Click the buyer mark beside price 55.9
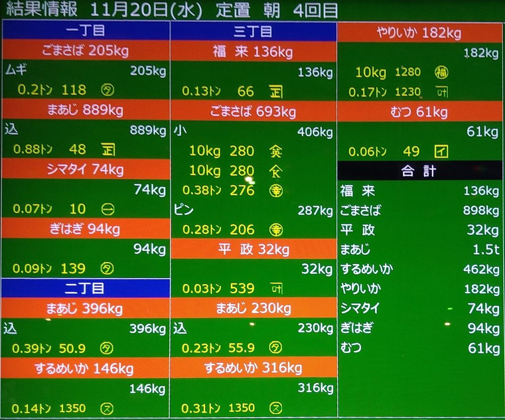 (x=276, y=349)
